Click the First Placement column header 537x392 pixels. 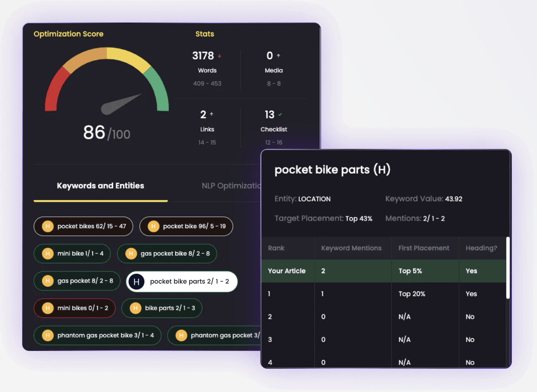(x=424, y=248)
